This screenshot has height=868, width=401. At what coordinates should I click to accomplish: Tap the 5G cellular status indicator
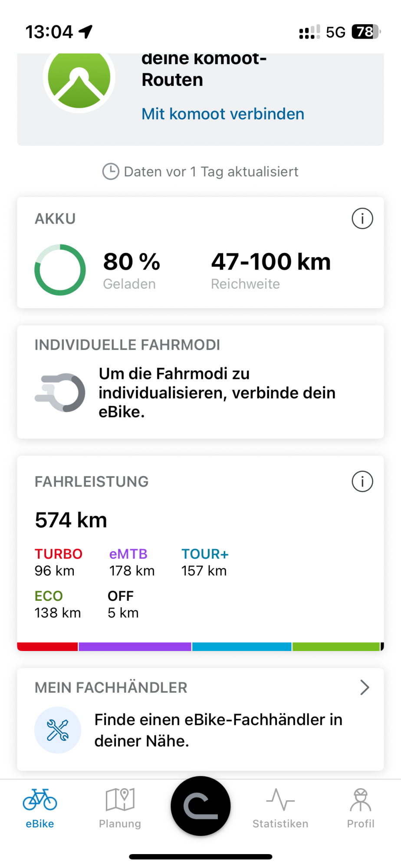tap(335, 32)
